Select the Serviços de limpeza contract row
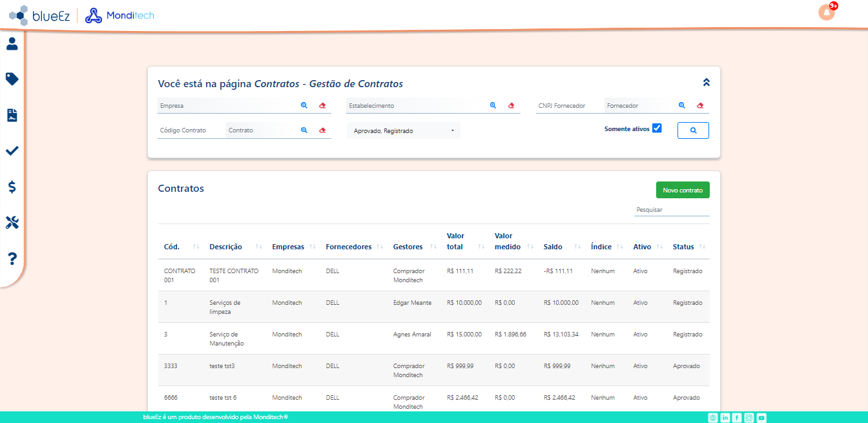 point(434,307)
